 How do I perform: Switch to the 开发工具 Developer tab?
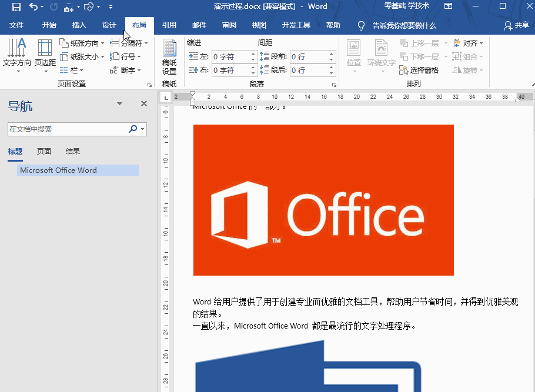pos(296,25)
